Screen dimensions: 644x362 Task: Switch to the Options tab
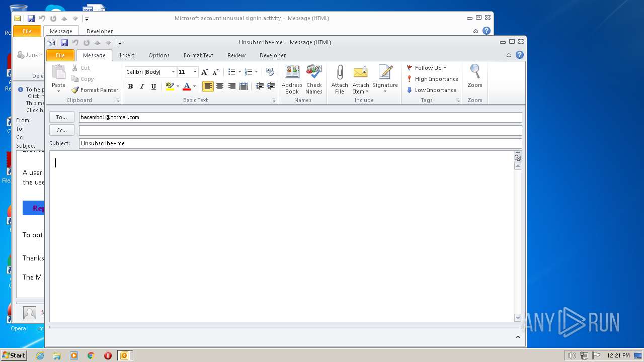159,55
